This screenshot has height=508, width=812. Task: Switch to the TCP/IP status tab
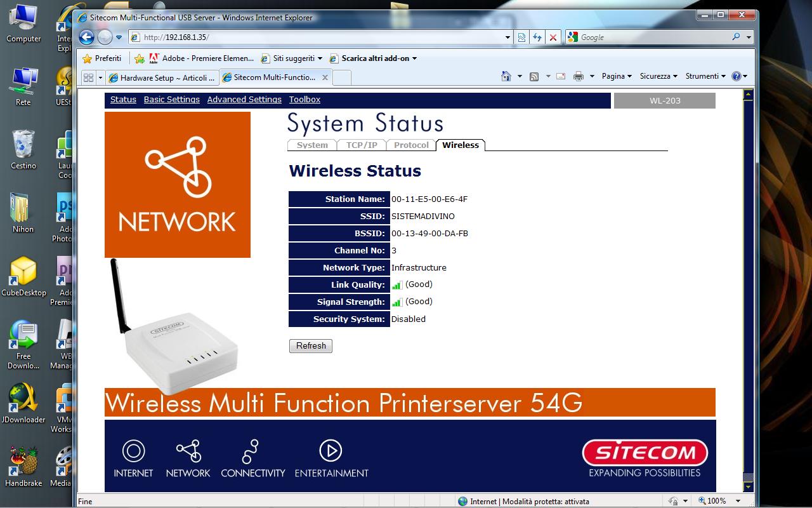tap(362, 145)
